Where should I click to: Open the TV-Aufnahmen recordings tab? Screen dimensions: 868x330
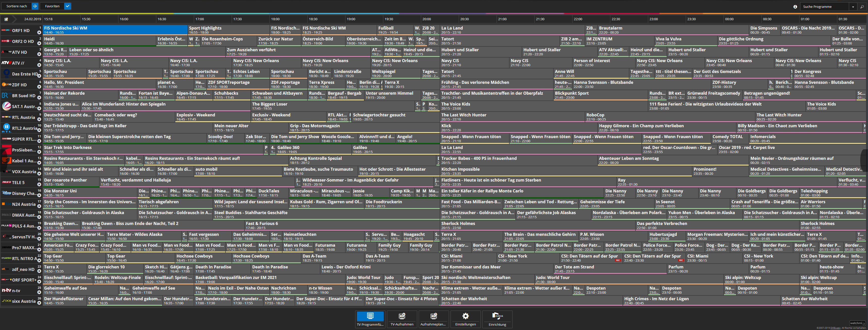point(402,319)
